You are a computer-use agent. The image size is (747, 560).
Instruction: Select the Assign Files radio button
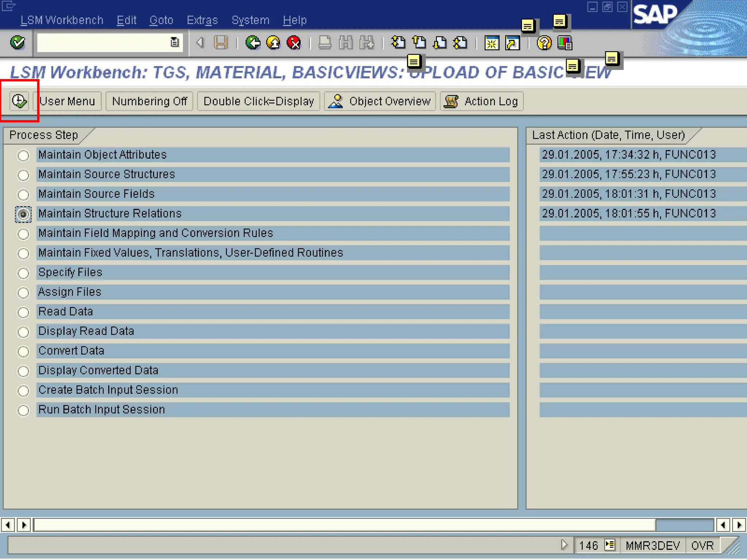pos(23,292)
